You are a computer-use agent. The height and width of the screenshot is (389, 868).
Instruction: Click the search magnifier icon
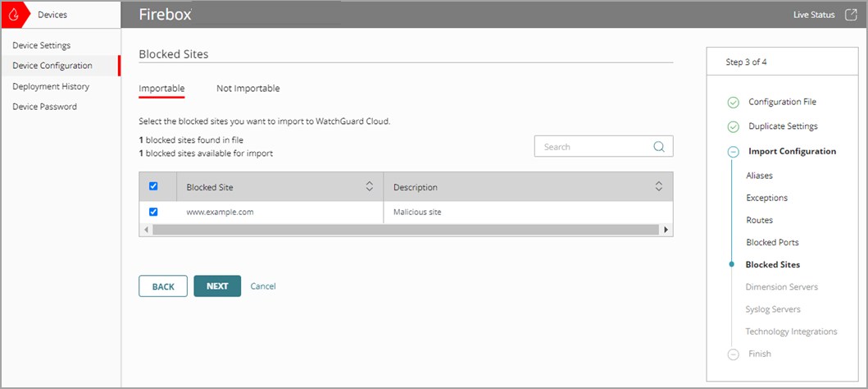[x=659, y=147]
